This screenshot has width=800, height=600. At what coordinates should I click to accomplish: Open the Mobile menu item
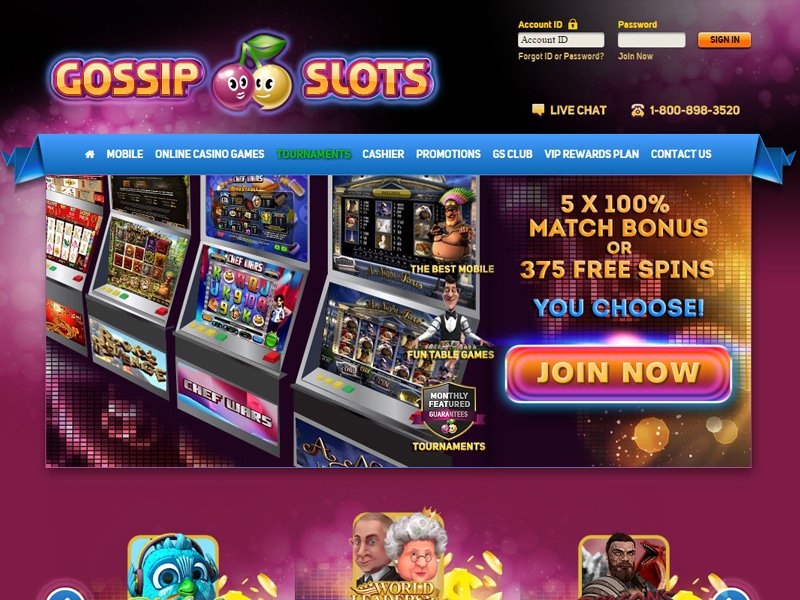(x=124, y=154)
